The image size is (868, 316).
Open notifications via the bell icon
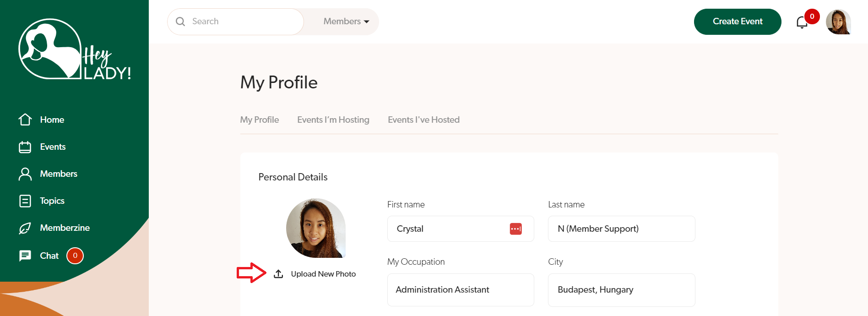pos(802,22)
